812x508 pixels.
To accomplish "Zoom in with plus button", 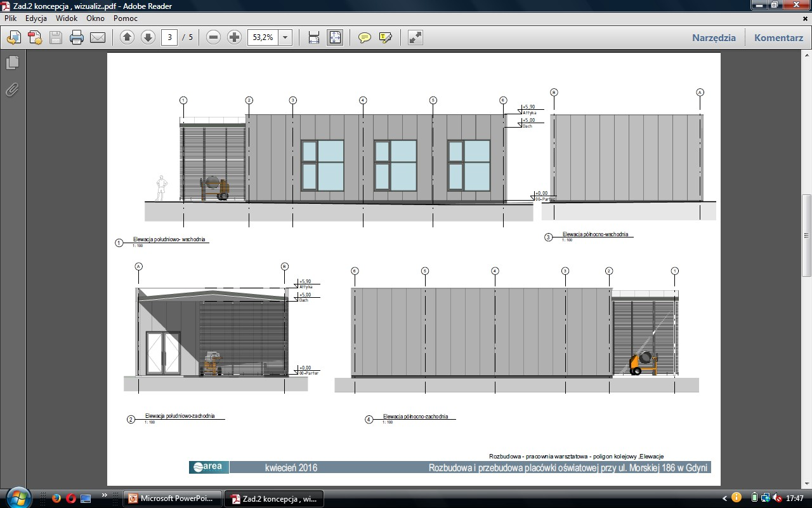I will pyautogui.click(x=234, y=37).
